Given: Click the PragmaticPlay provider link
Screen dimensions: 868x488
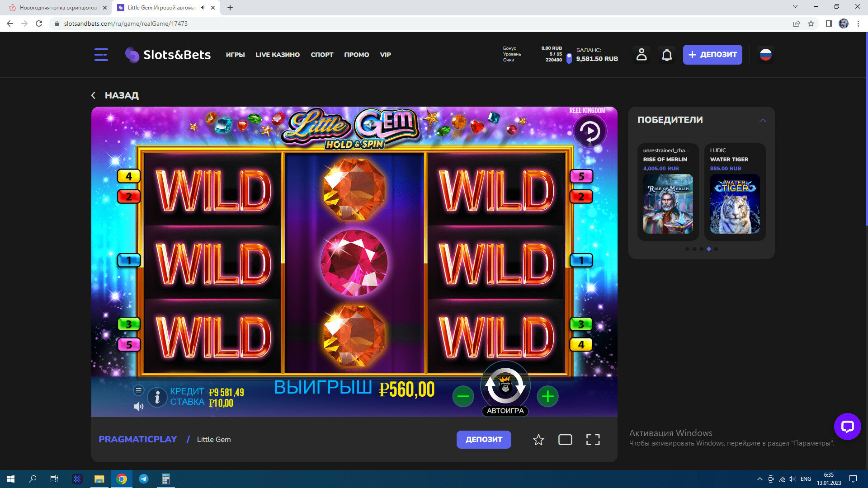Looking at the screenshot, I should click(137, 439).
